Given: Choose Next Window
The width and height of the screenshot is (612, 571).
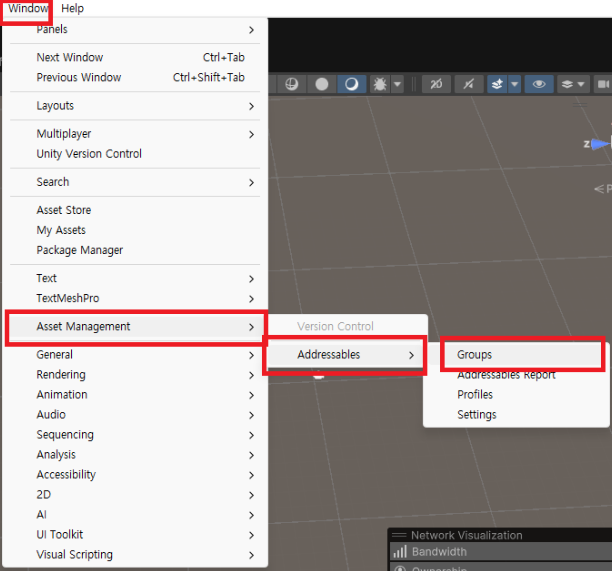Looking at the screenshot, I should pos(135,57).
